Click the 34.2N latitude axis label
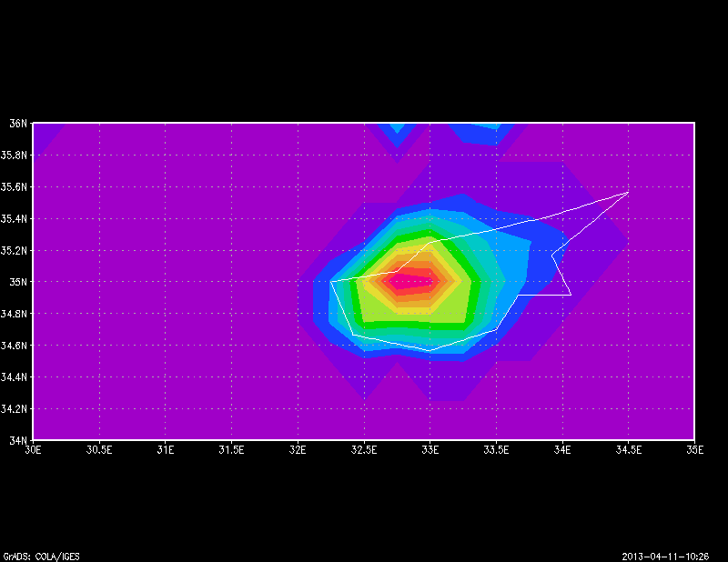728x562 pixels. click(x=14, y=409)
